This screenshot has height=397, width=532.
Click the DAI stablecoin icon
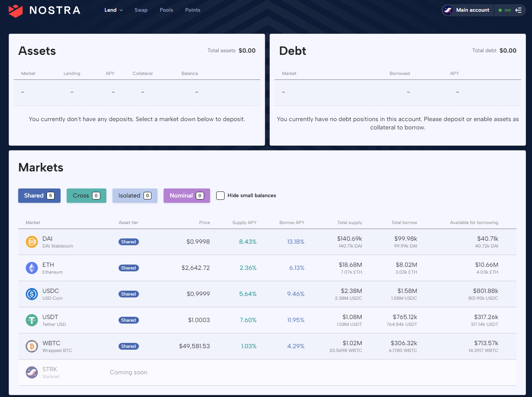32,242
